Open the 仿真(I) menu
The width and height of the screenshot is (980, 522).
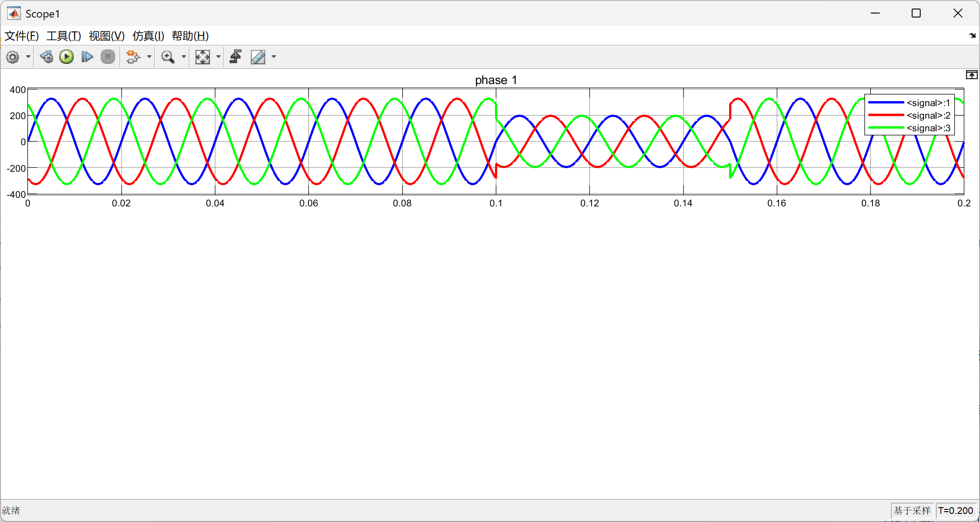coord(148,36)
